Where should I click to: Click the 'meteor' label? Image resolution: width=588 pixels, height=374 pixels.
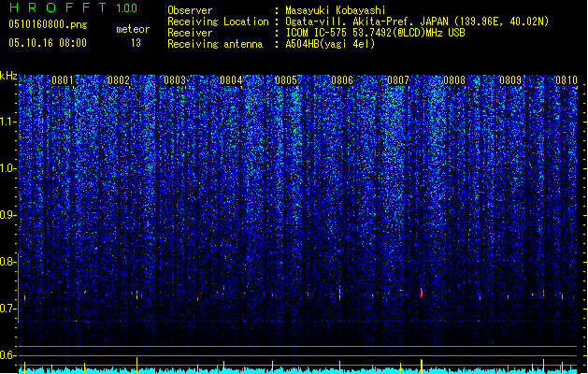pyautogui.click(x=133, y=29)
